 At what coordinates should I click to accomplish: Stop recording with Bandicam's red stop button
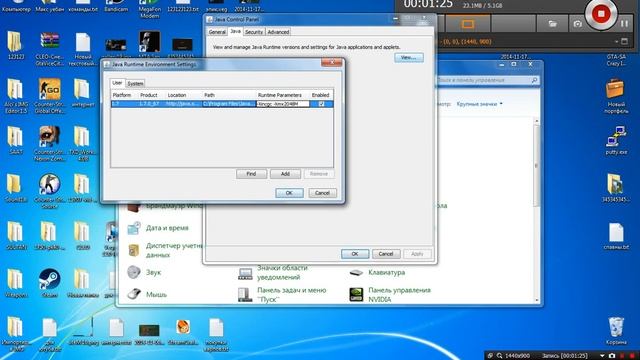pos(600,14)
